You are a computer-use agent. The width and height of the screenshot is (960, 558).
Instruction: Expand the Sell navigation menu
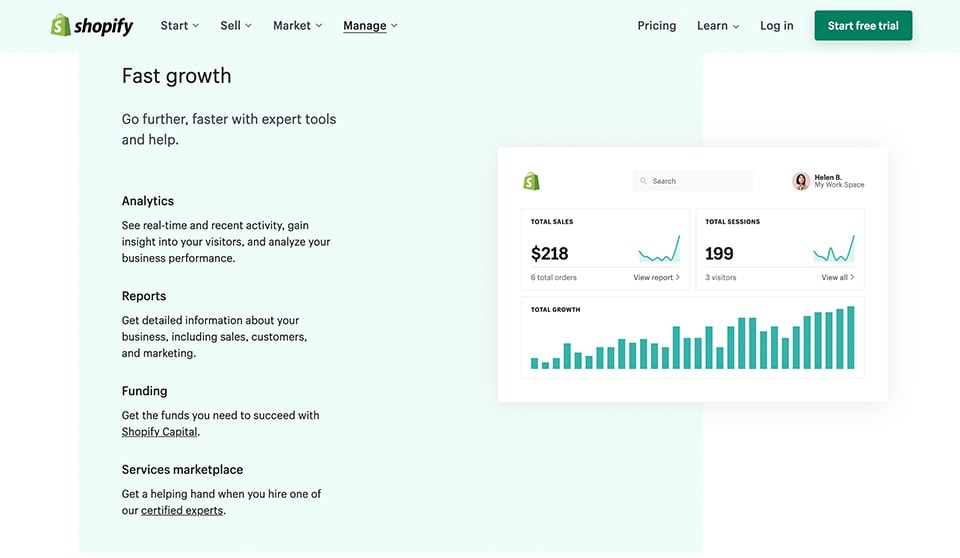236,26
